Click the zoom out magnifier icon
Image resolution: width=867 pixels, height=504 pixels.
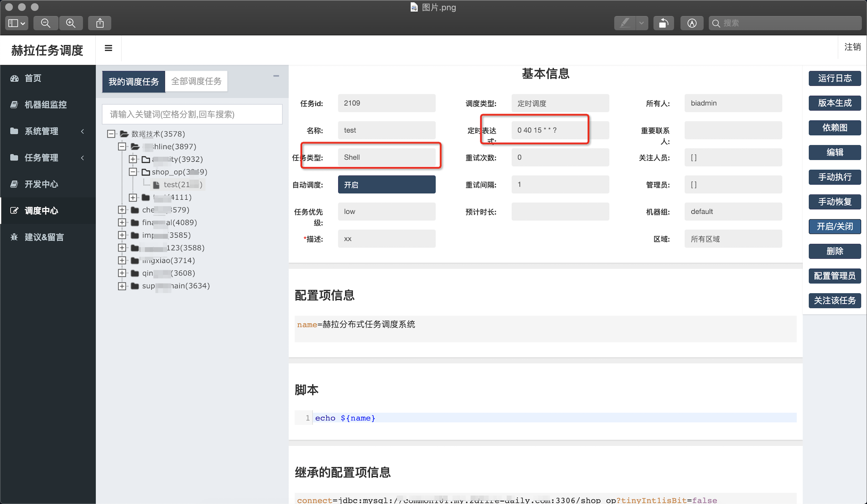point(45,23)
